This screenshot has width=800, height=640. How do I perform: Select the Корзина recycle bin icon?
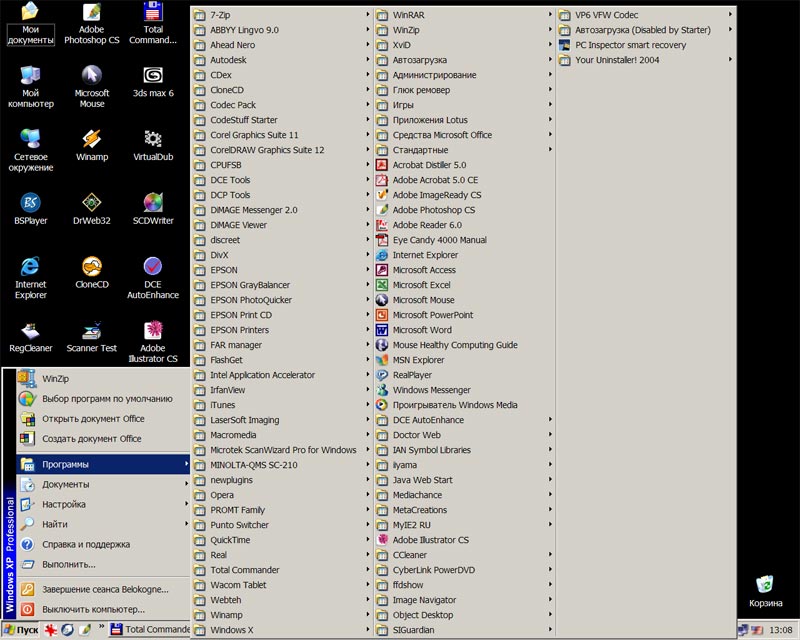pyautogui.click(x=765, y=591)
